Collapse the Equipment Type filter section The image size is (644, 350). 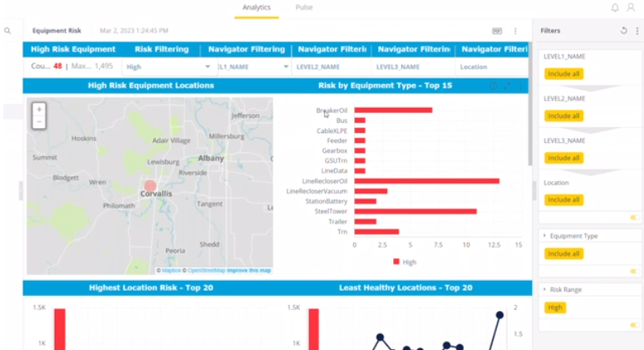tap(544, 236)
